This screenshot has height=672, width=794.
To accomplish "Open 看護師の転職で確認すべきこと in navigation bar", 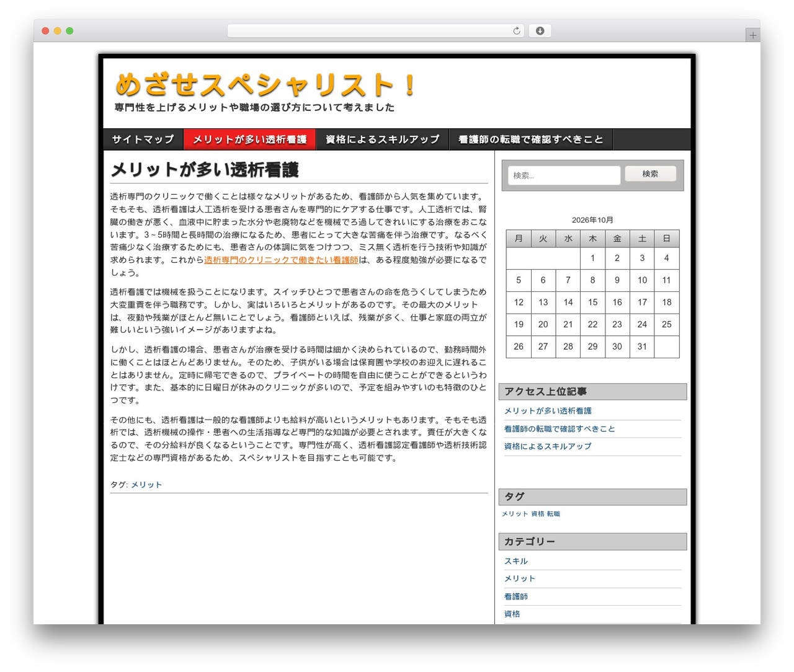I will (x=531, y=139).
